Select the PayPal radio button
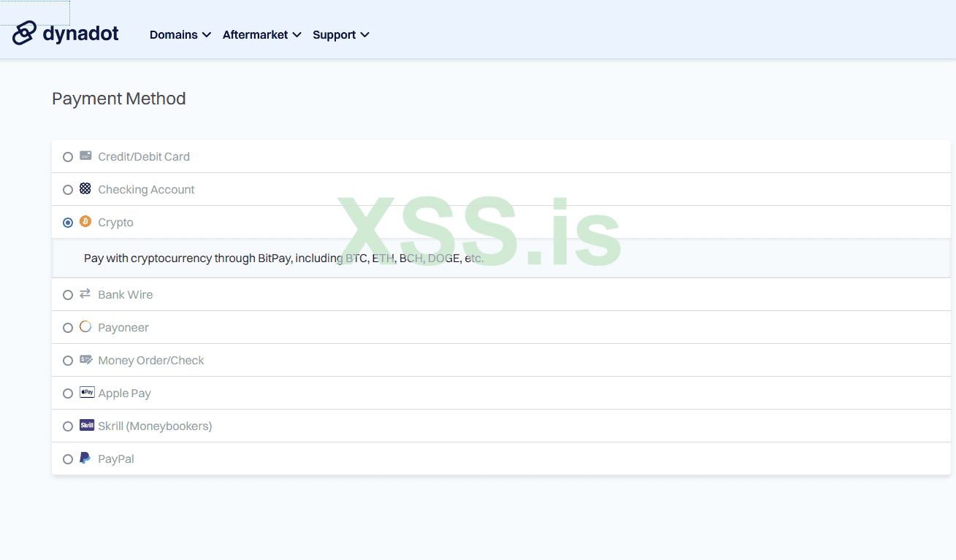Screen dimensions: 956x560 click(68, 459)
